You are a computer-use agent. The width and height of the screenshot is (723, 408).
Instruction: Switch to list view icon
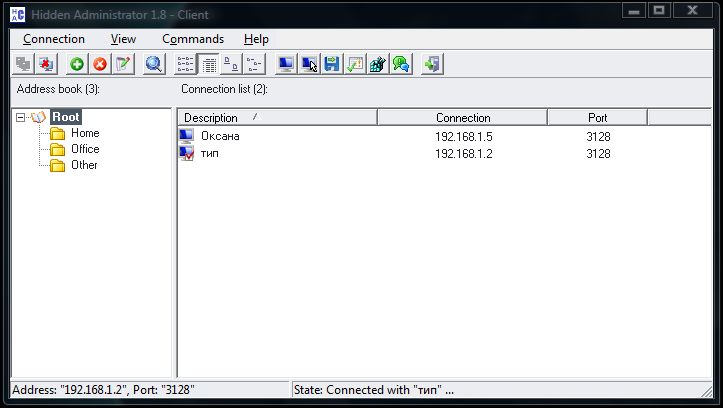pos(185,64)
